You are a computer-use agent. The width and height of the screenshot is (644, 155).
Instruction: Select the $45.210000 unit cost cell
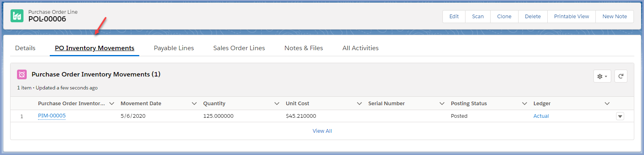301,116
